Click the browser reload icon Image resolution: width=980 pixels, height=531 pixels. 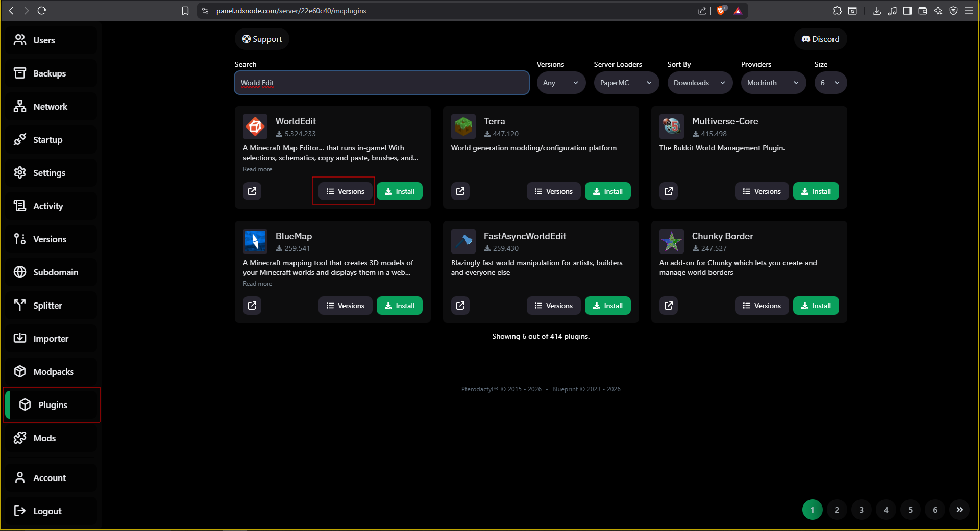coord(42,10)
